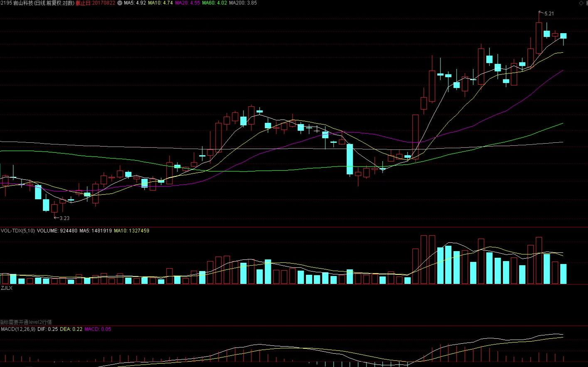The height and width of the screenshot is (367, 588).
Task: Click the diamond icon in top-right corner
Action: coord(581,3)
